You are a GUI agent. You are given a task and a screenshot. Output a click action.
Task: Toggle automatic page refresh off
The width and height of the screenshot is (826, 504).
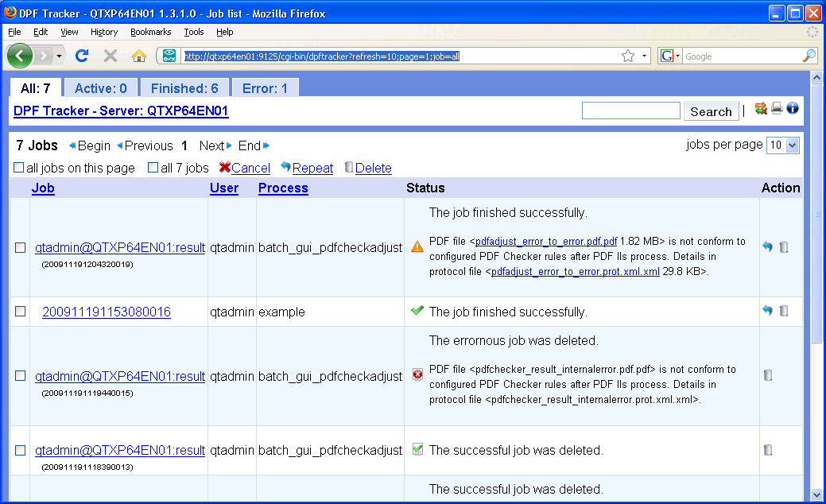(760, 109)
